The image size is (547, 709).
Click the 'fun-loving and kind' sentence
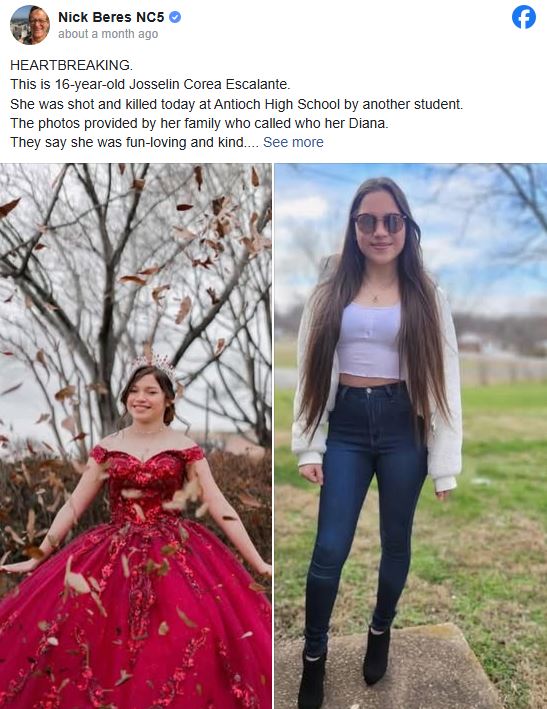(134, 142)
